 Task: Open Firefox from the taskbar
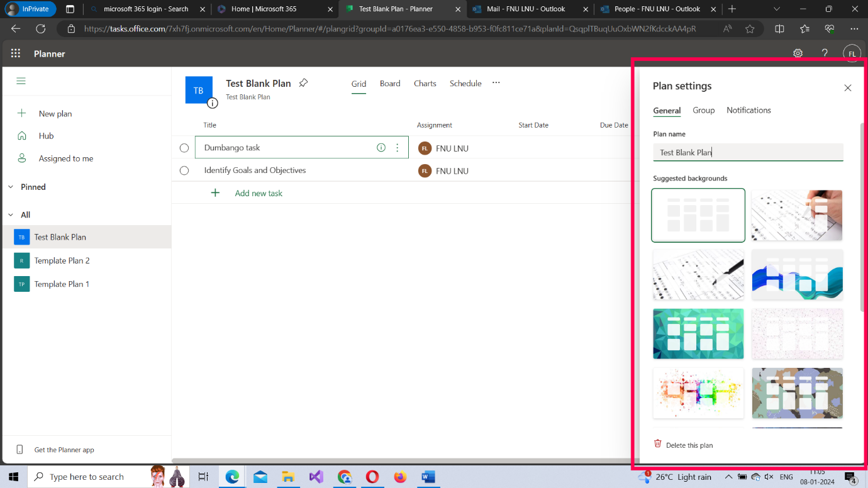[x=401, y=477]
